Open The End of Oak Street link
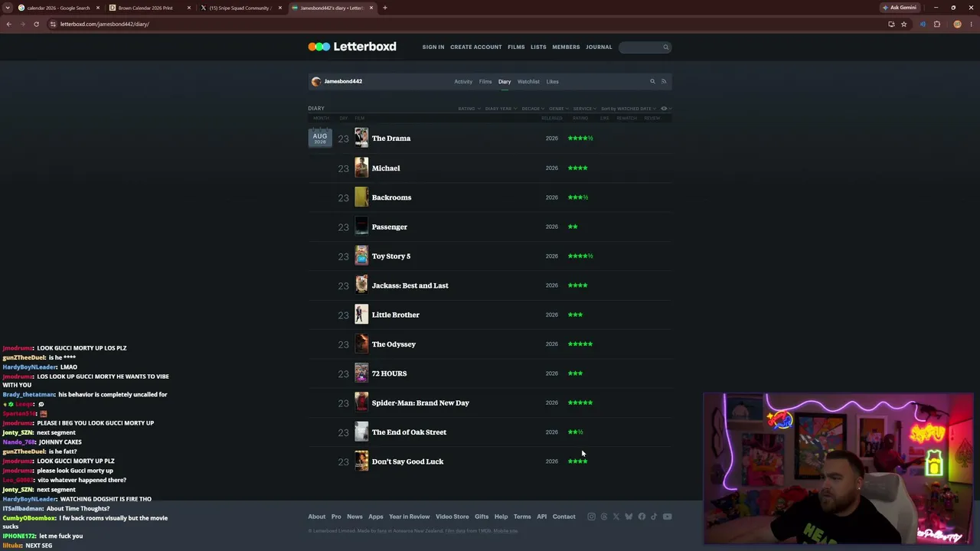 [x=409, y=432]
